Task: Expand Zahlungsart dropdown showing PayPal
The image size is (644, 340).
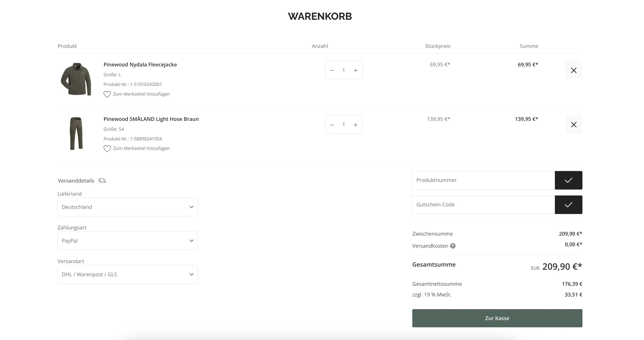Action: pos(127,241)
